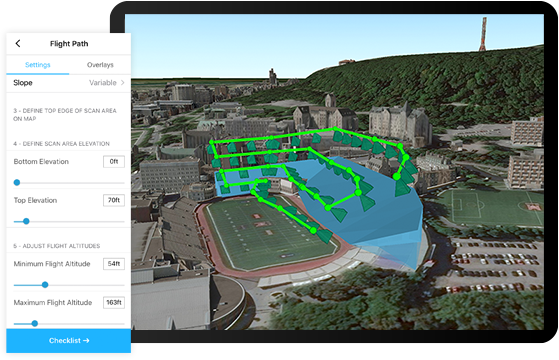Screen dimensions: 559x360
Task: Open the Overlays tab
Action: (100, 65)
